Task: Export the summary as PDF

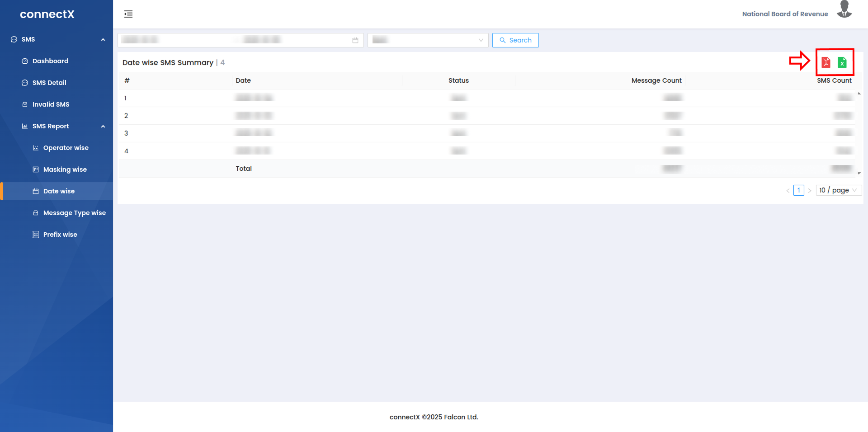Action: click(826, 62)
